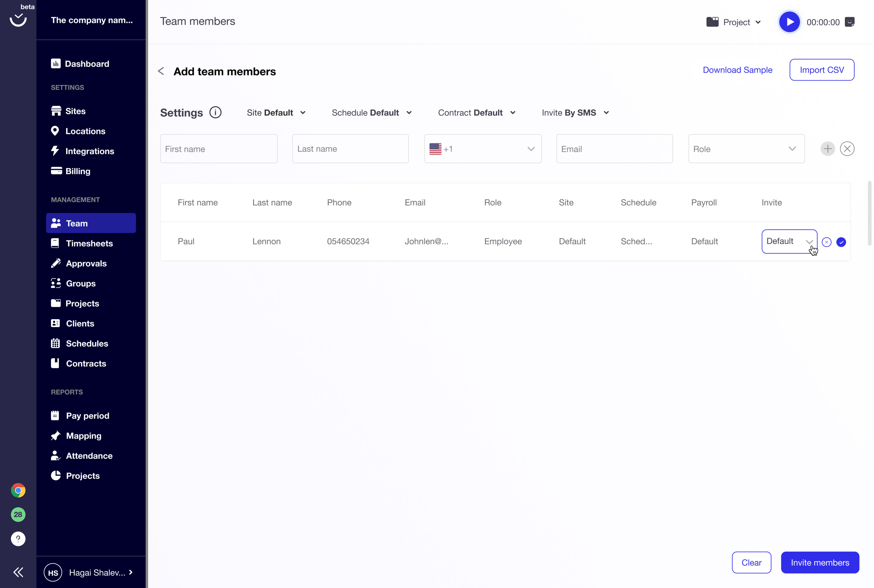This screenshot has height=588, width=874.
Task: Expand the Site Default dropdown
Action: point(276,112)
